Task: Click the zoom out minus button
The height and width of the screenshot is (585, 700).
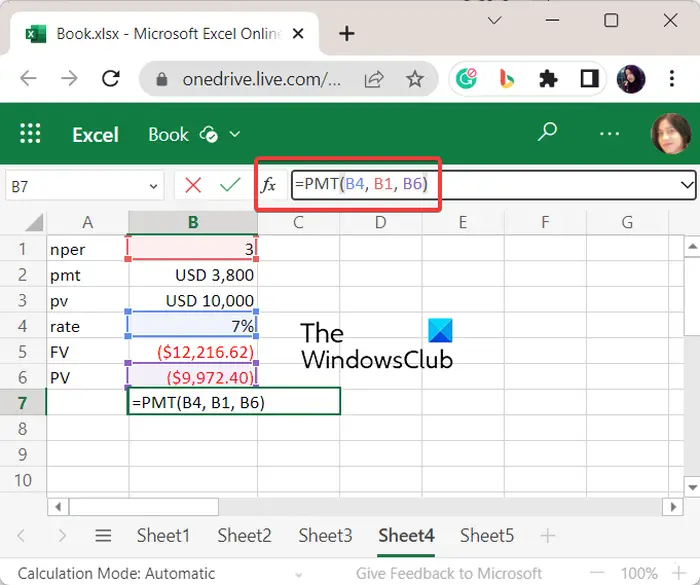Action: pos(597,573)
